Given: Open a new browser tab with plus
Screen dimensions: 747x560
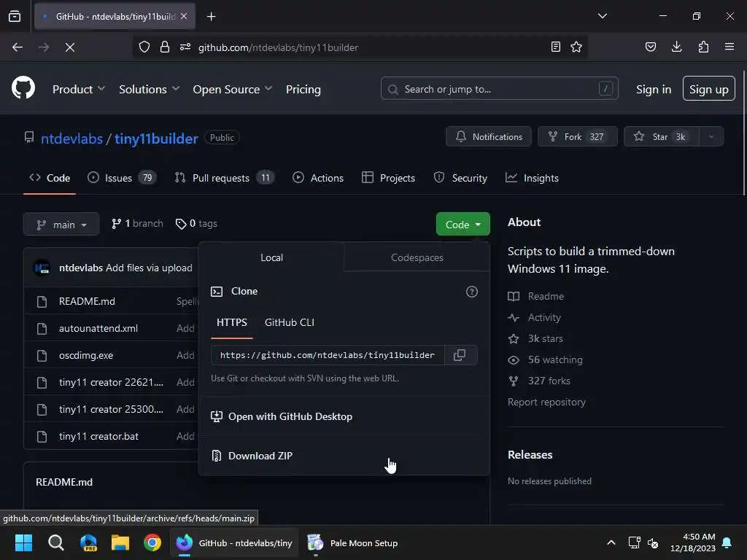Looking at the screenshot, I should pyautogui.click(x=211, y=17).
